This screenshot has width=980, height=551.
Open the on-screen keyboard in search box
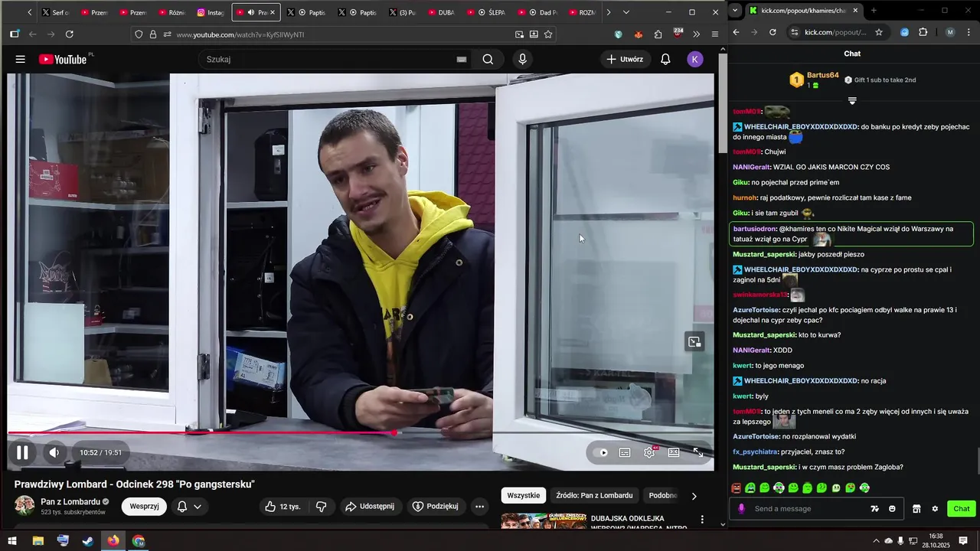(x=462, y=59)
